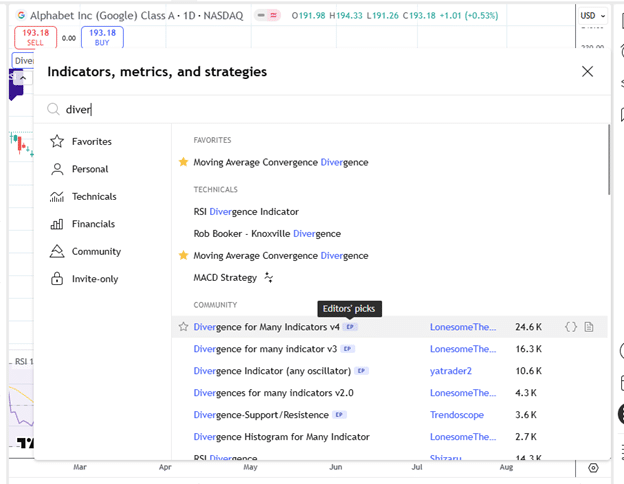Click the indicator results scrollbar
The image size is (624, 484).
tap(609, 160)
